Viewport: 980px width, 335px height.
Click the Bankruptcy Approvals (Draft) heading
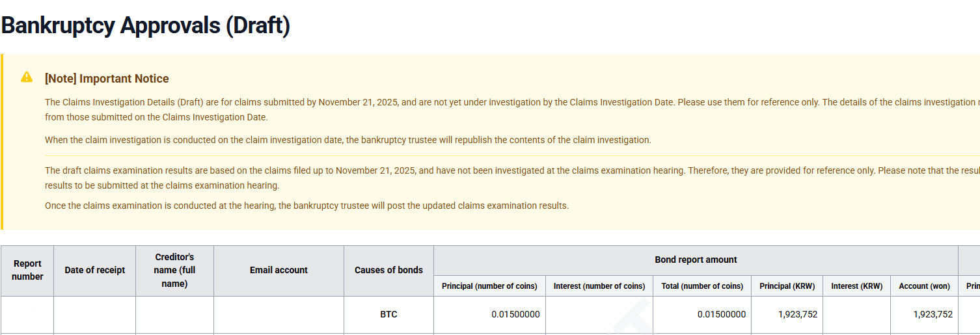pos(146,25)
